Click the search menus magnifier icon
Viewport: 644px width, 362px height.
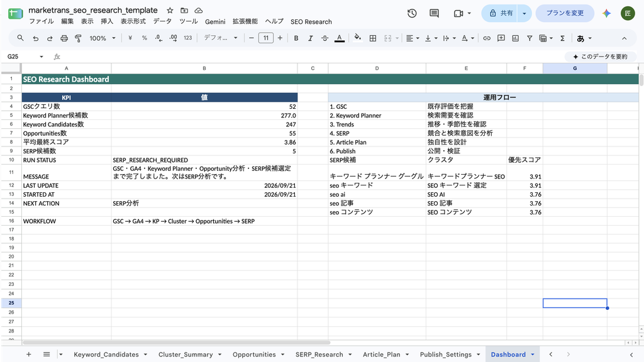[20, 38]
